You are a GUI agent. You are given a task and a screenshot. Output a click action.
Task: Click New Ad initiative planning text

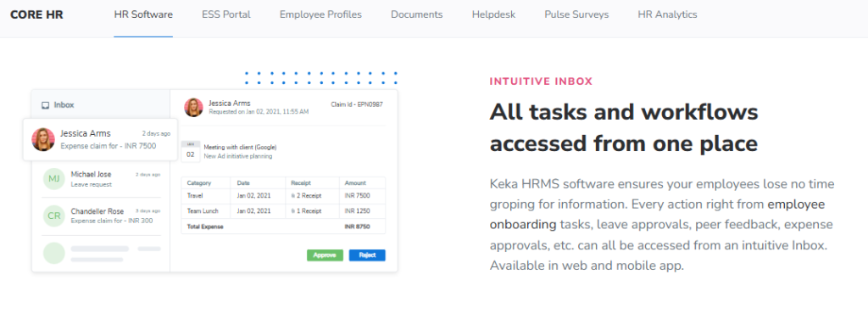(x=238, y=156)
